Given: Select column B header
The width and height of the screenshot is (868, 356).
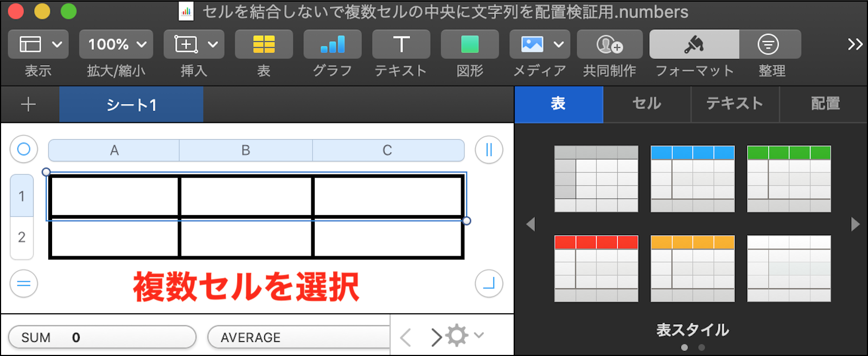Looking at the screenshot, I should (x=246, y=150).
